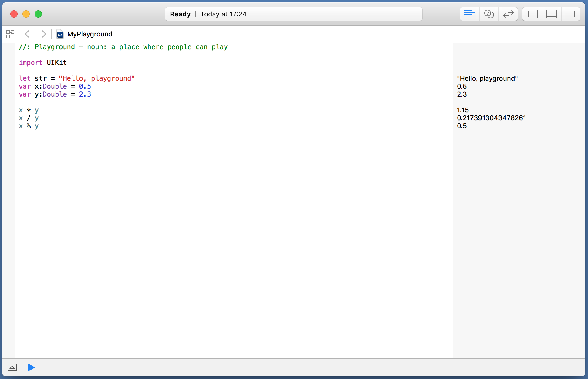This screenshot has height=379, width=588.
Task: Toggle the Navigator panel
Action: (x=532, y=14)
